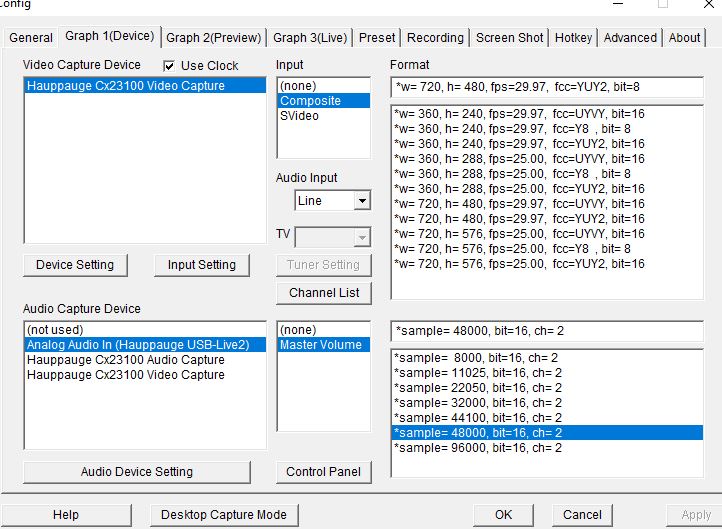Select format 360x240 29.97 YUY2
Image resolution: width=722 pixels, height=529 pixels.
(547, 144)
